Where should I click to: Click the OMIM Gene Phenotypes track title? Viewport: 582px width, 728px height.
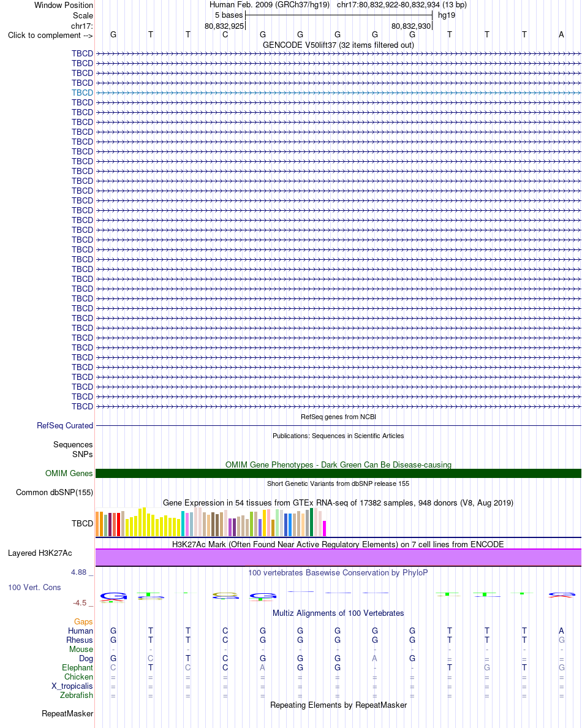pyautogui.click(x=338, y=464)
